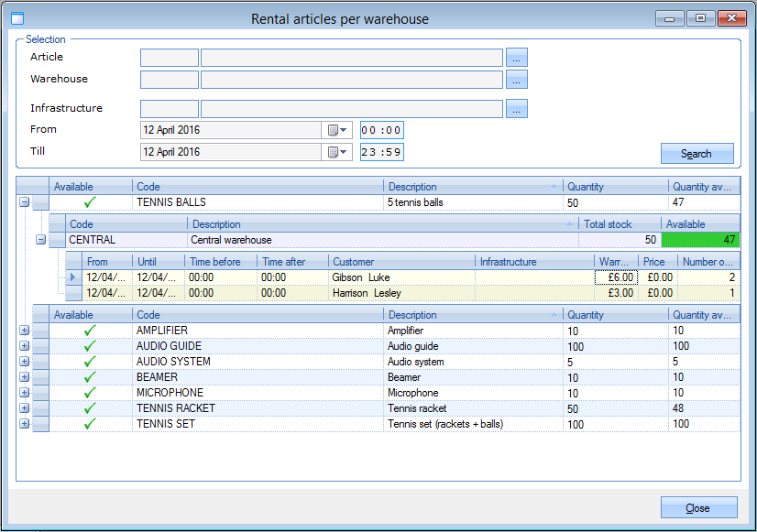Collapse the TENNIS BALLS row
The height and width of the screenshot is (532, 757).
(x=25, y=202)
